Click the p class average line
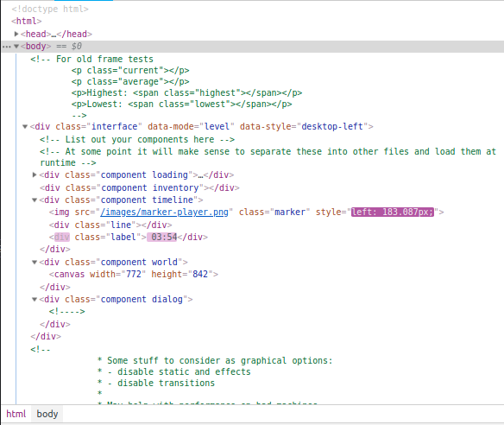The image size is (504, 425). (x=130, y=81)
